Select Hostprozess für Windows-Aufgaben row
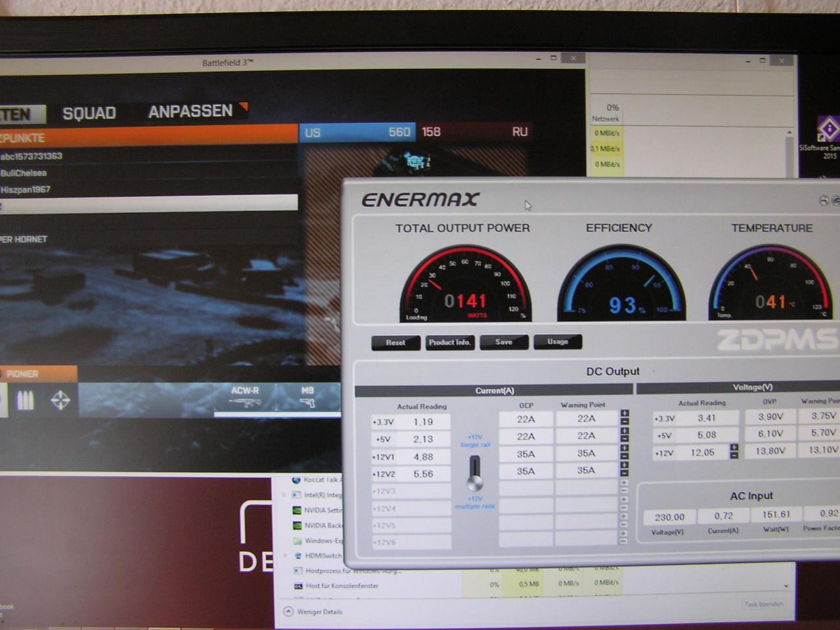This screenshot has height=630, width=840. click(352, 570)
